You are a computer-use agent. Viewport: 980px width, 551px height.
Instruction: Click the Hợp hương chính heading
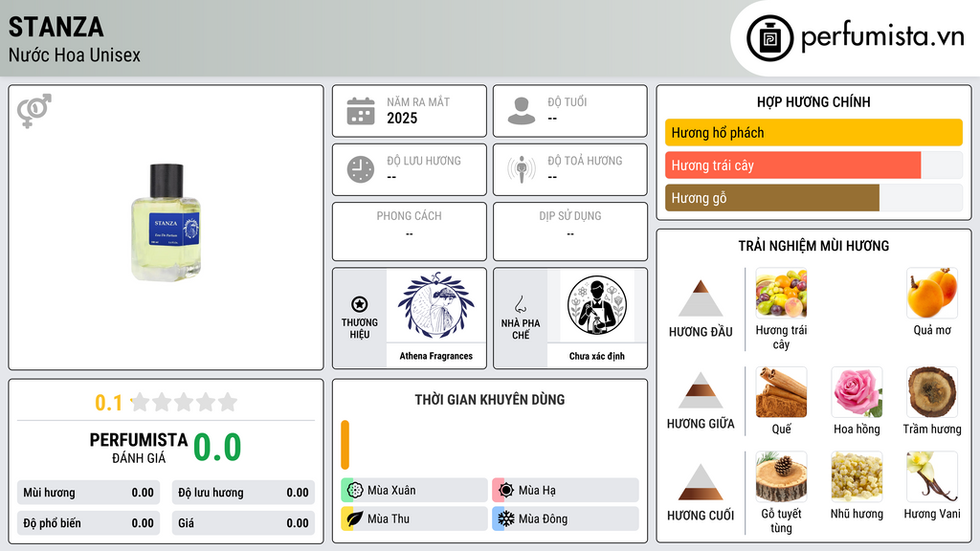pyautogui.click(x=813, y=101)
